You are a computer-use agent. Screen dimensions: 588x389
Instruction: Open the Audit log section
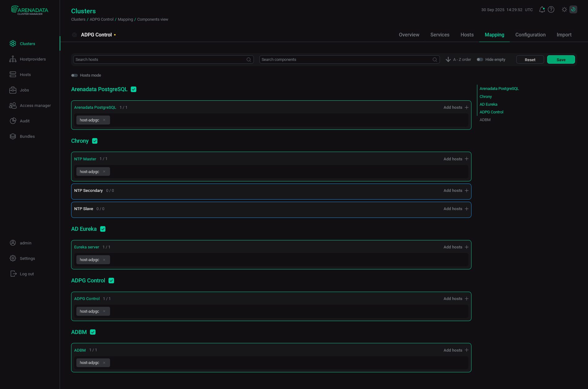24,121
